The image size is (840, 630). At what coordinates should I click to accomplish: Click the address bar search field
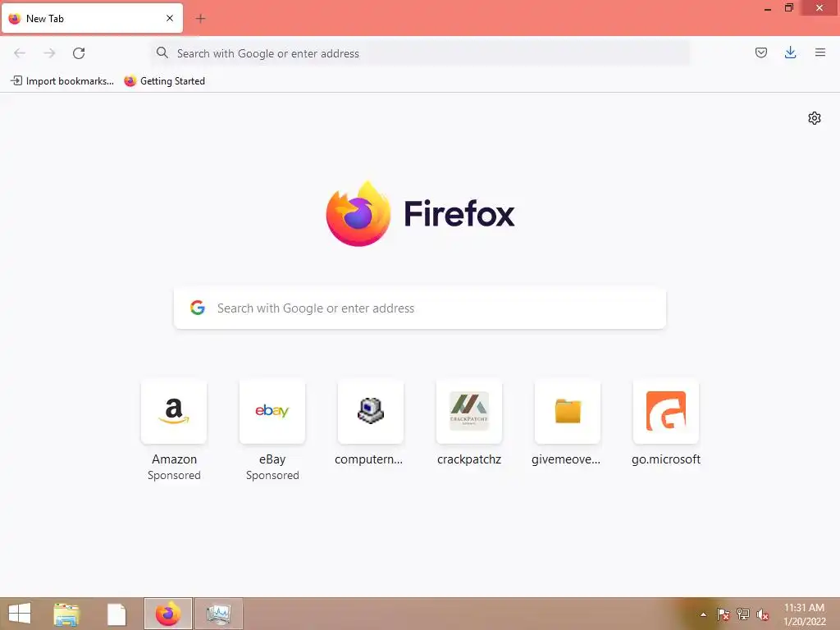(421, 53)
